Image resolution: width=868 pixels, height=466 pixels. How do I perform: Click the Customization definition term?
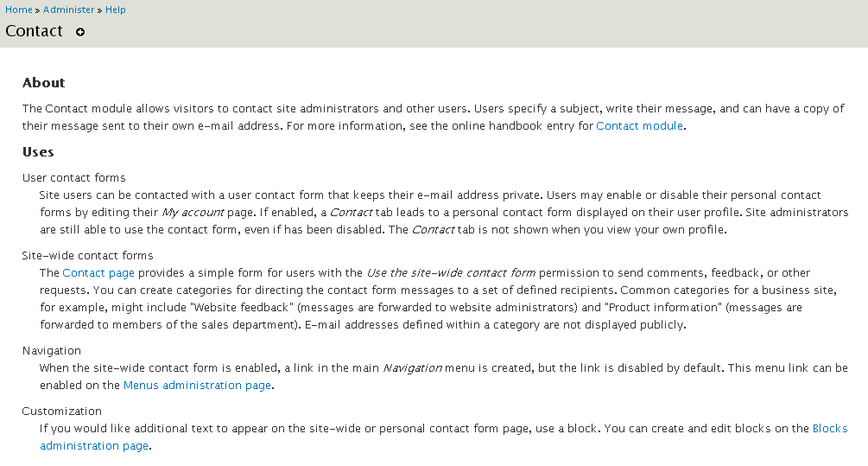[62, 412]
